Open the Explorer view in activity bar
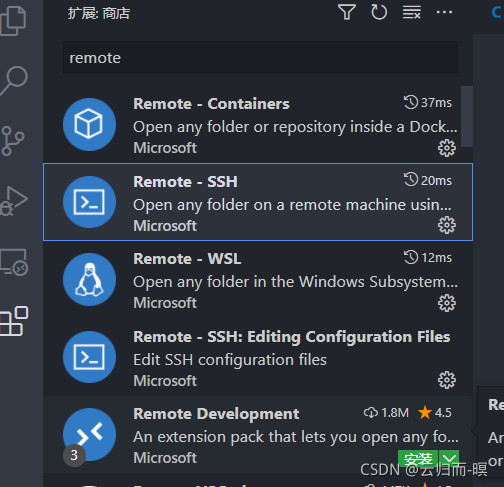This screenshot has width=504, height=487. click(x=13, y=20)
